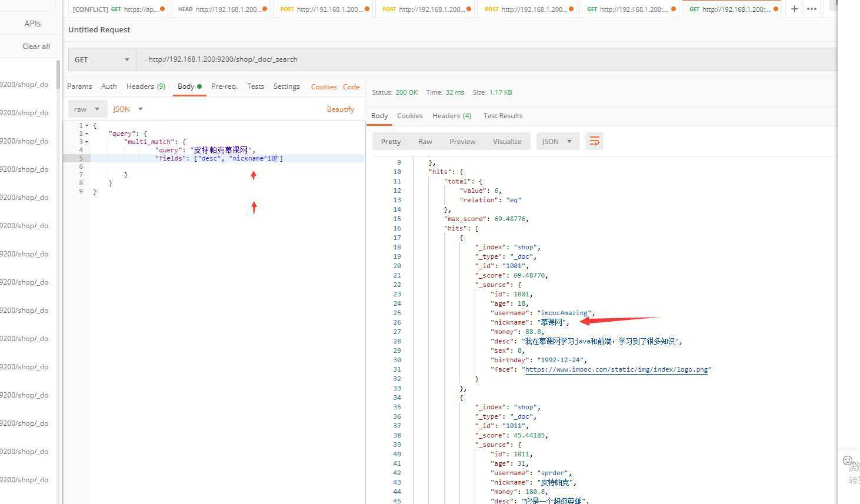Collapse the "query" block fold arrow on line 2
This screenshot has width=860, height=504.
pyautogui.click(x=87, y=133)
